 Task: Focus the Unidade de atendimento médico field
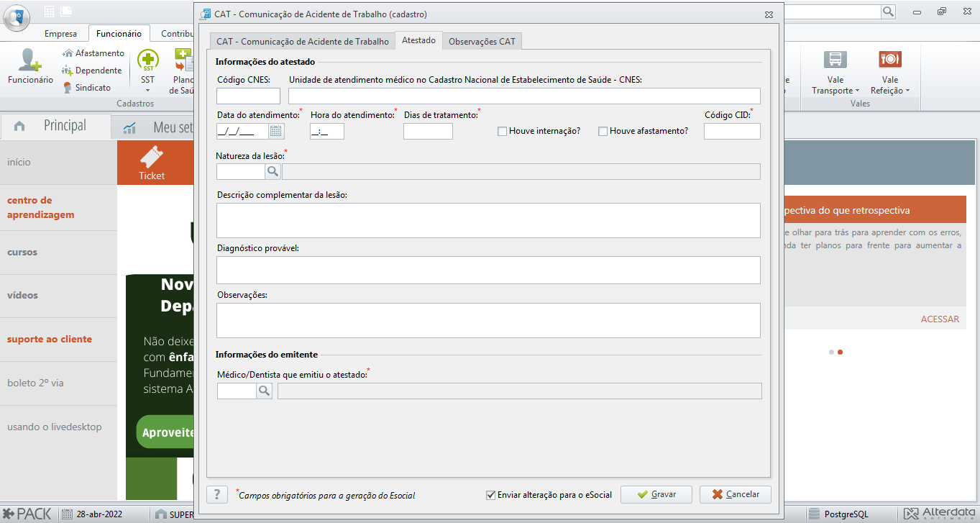(x=524, y=96)
